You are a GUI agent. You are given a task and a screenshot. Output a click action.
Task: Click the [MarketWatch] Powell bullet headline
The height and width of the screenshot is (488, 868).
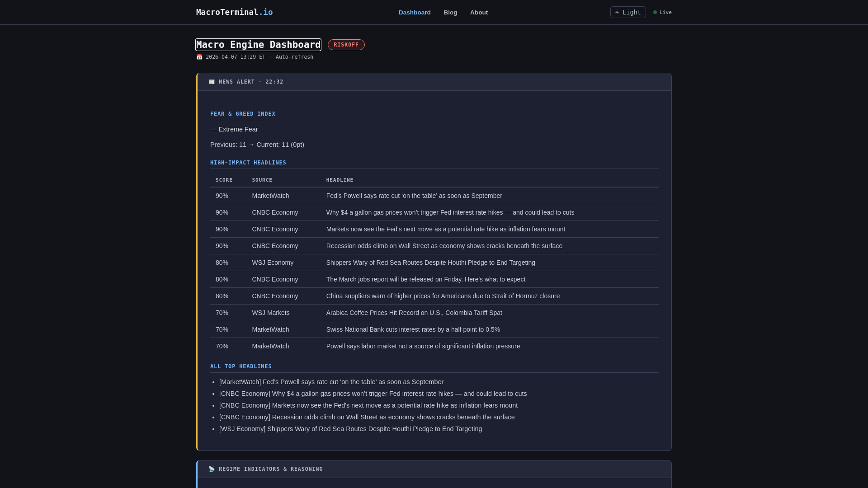pos(331,382)
